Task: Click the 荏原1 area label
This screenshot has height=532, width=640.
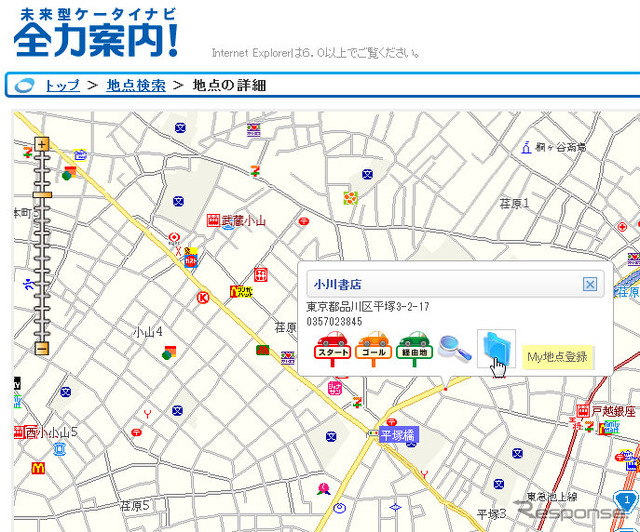Action: (514, 203)
